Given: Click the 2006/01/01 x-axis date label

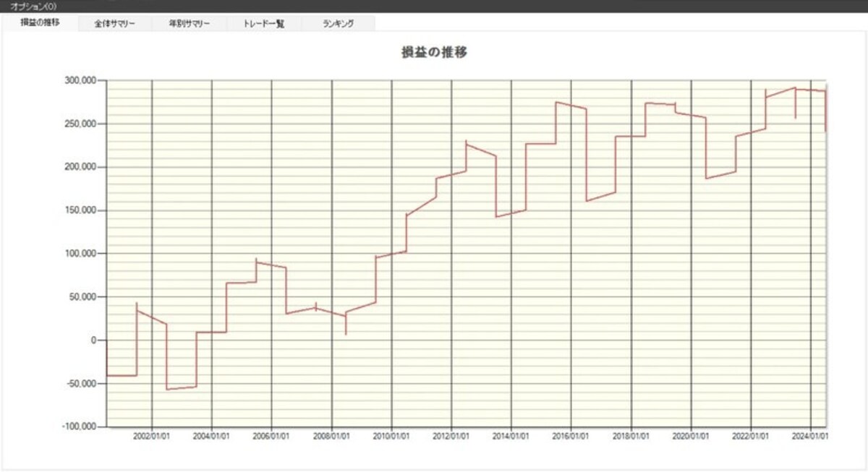Looking at the screenshot, I should tap(271, 437).
